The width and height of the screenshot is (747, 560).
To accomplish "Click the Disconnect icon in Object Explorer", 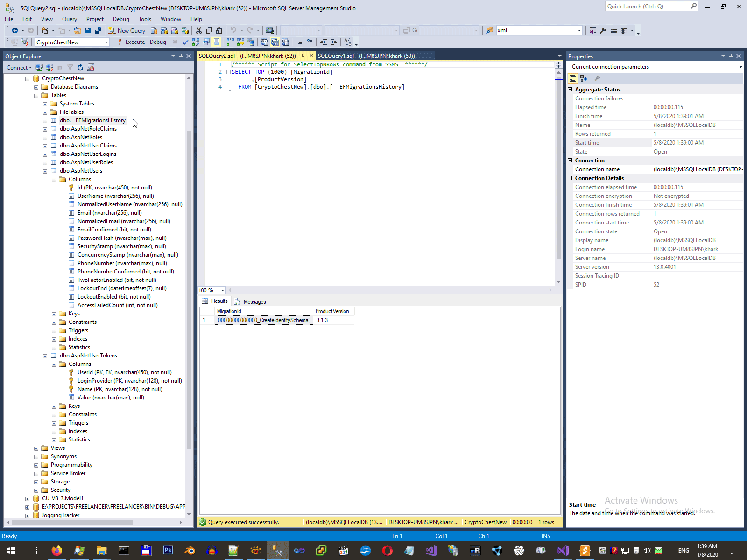I will [49, 68].
